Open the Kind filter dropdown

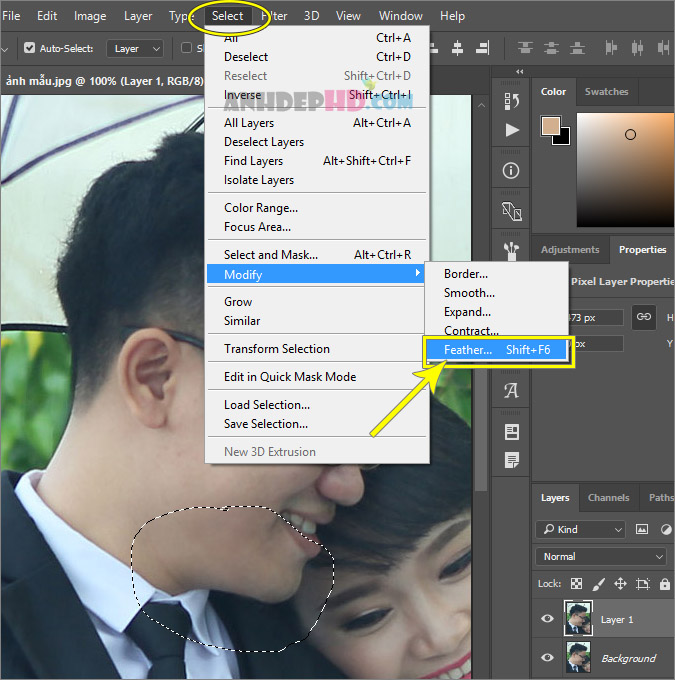tap(581, 530)
